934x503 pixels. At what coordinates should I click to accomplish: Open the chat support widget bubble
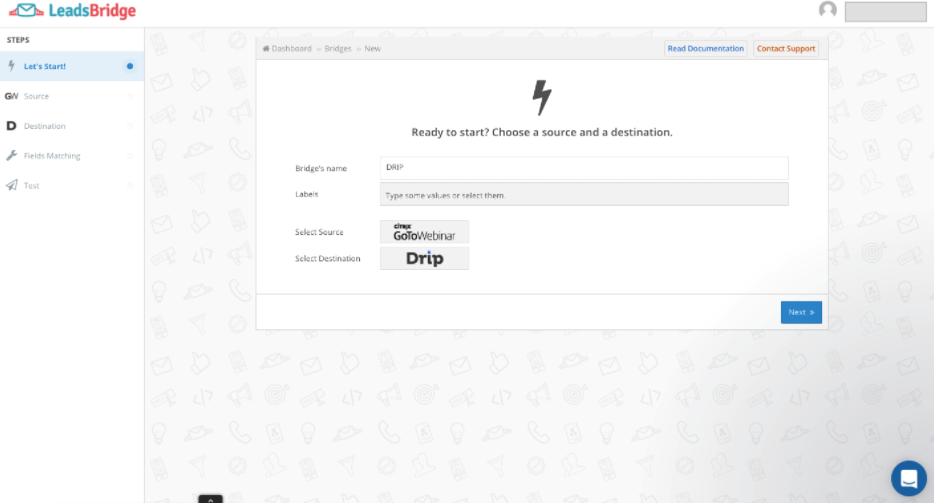[x=909, y=478]
